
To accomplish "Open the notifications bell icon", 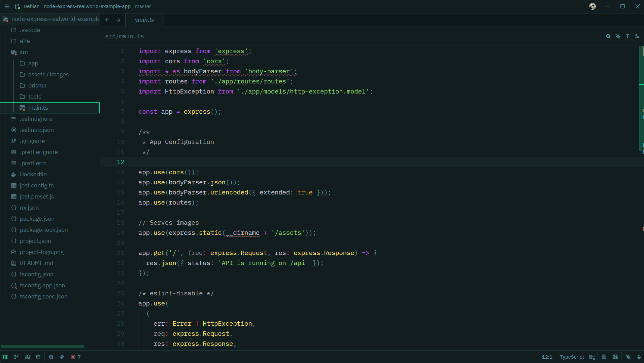I will (639, 357).
